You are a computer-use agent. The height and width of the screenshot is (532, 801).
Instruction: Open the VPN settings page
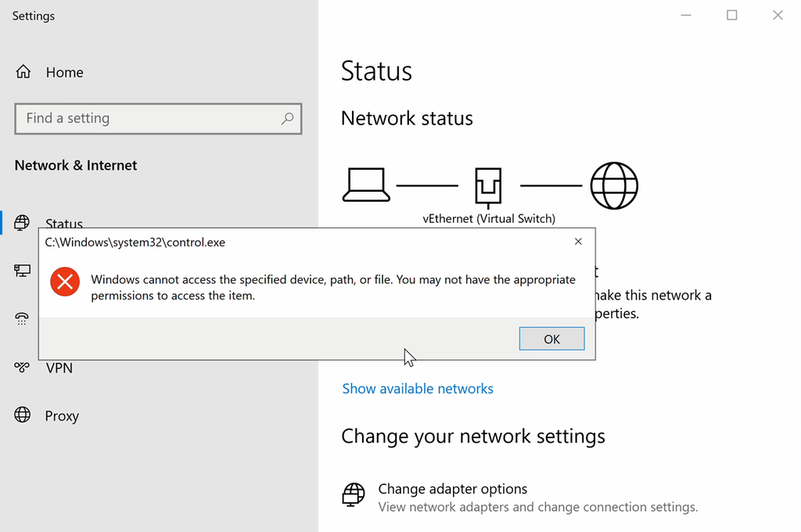tap(59, 368)
